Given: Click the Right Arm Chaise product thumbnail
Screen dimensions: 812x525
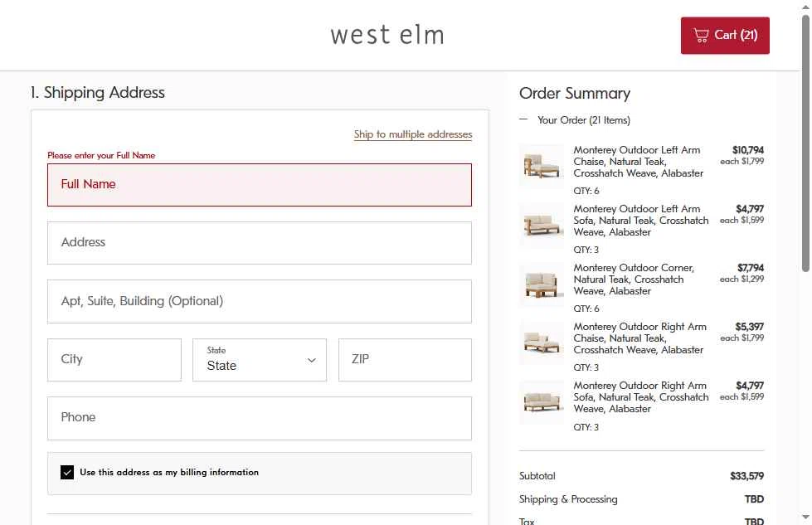Looking at the screenshot, I should [x=542, y=343].
